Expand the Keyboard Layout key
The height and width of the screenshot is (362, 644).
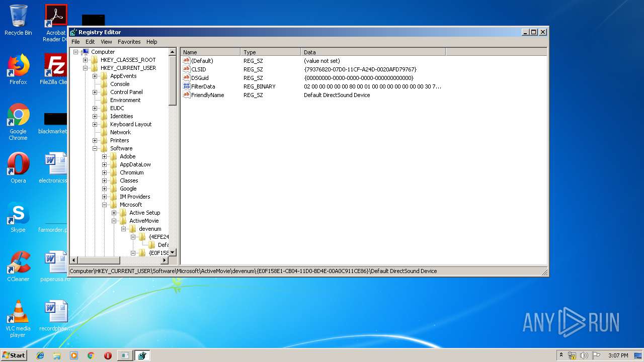tap(95, 124)
